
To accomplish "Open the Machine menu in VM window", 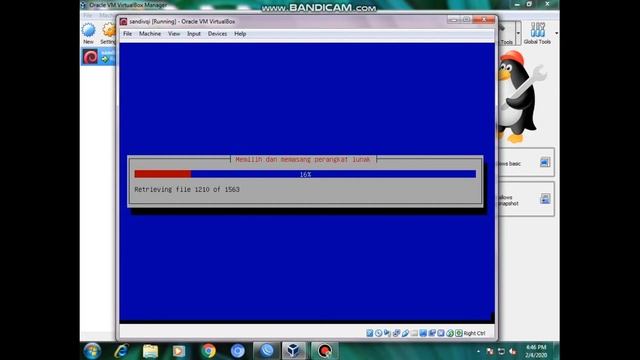I will click(x=150, y=34).
